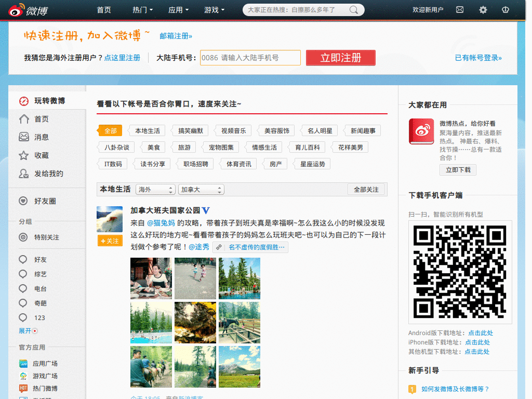The height and width of the screenshot is (399, 532).
Task: Select the 星座运势 category tag
Action: (x=312, y=164)
